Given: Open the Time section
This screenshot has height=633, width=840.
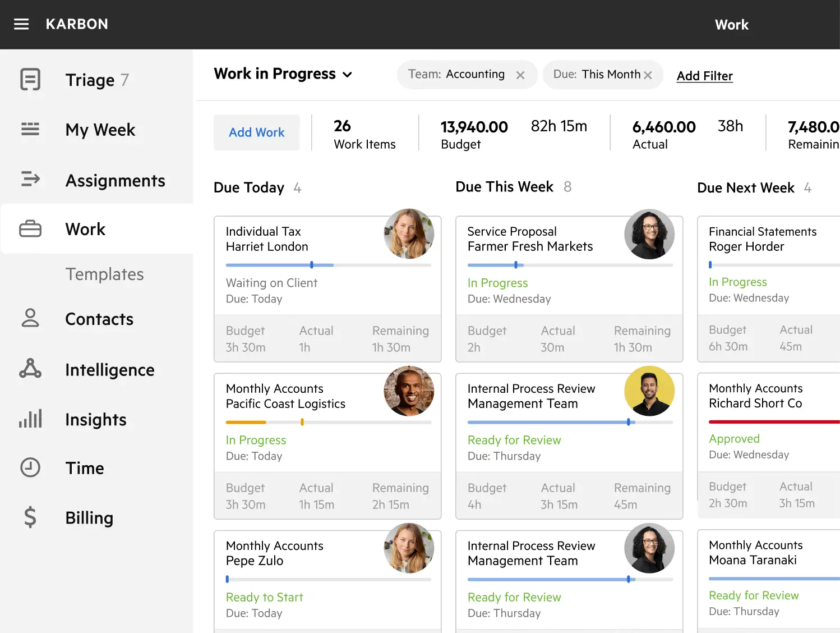Looking at the screenshot, I should 85,468.
